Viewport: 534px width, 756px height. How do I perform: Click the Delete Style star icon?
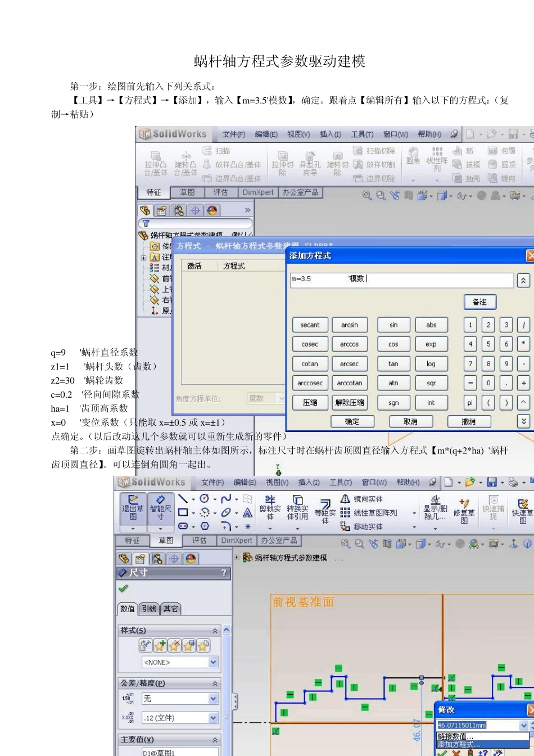coord(174,646)
